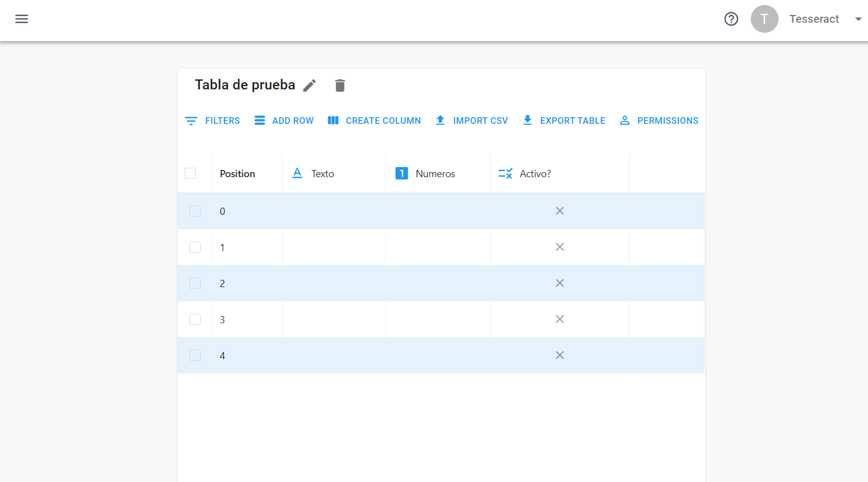
Task: Click the Numeros cell in row 3
Action: click(438, 319)
